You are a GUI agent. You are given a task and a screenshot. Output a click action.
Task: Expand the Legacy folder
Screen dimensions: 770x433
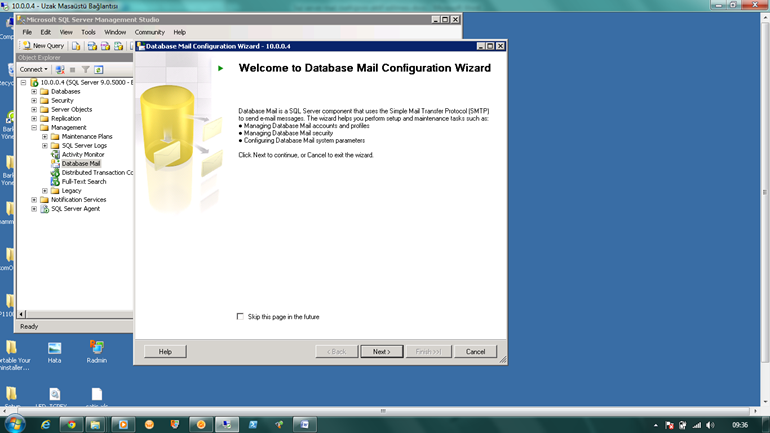click(45, 190)
